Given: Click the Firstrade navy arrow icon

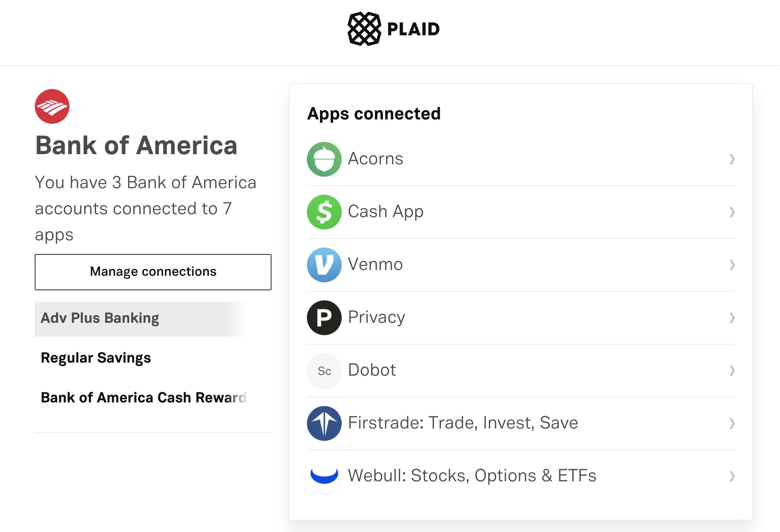Looking at the screenshot, I should click(x=324, y=423).
